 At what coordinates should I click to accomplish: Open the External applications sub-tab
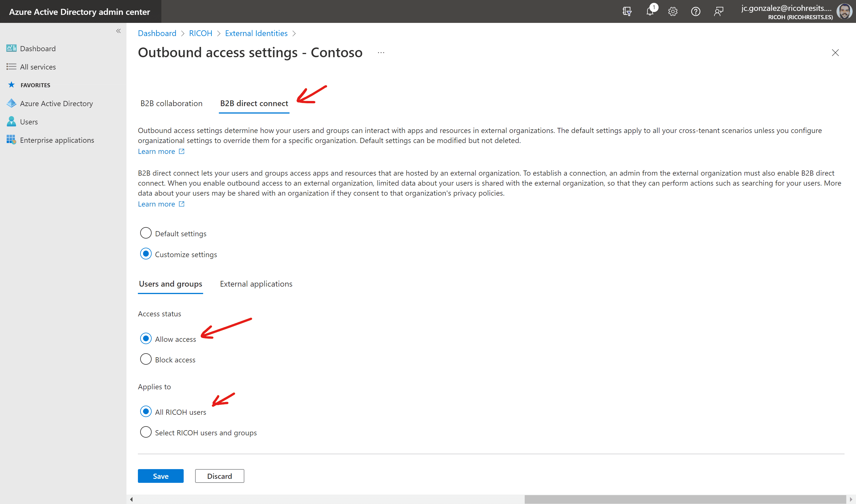pyautogui.click(x=256, y=284)
